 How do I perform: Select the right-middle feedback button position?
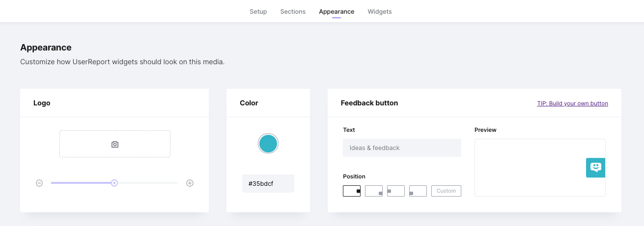pos(352,191)
